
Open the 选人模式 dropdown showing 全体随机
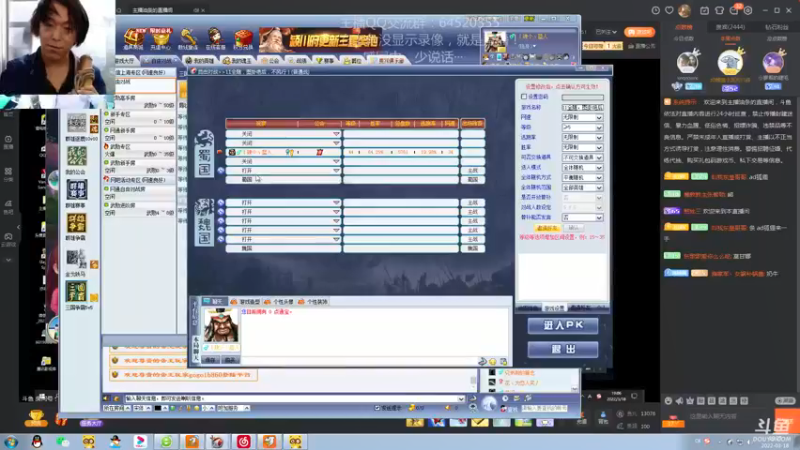(x=583, y=167)
